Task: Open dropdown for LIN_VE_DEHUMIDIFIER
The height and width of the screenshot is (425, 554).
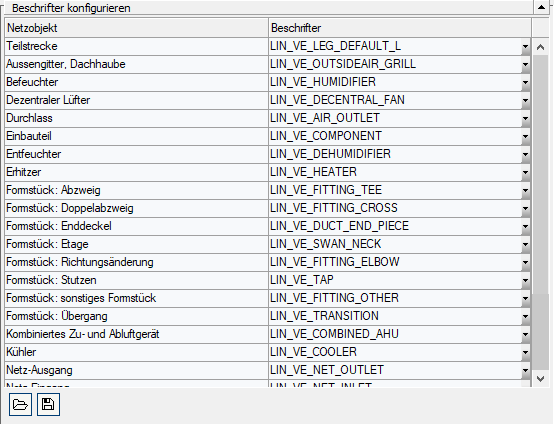Action: (x=525, y=154)
